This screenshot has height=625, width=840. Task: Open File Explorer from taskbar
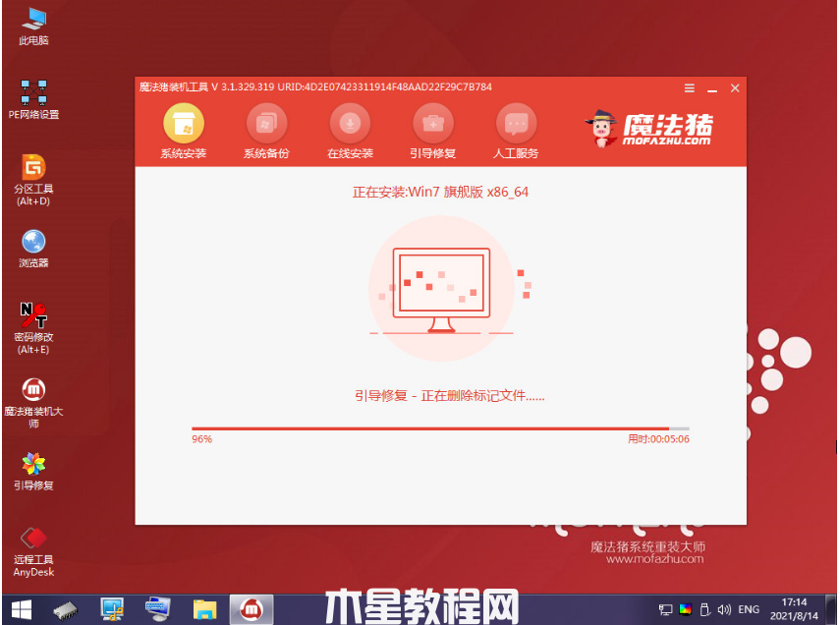coord(204,609)
